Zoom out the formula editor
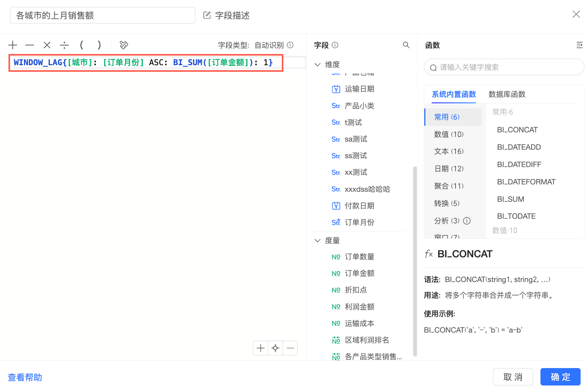 tap(290, 348)
